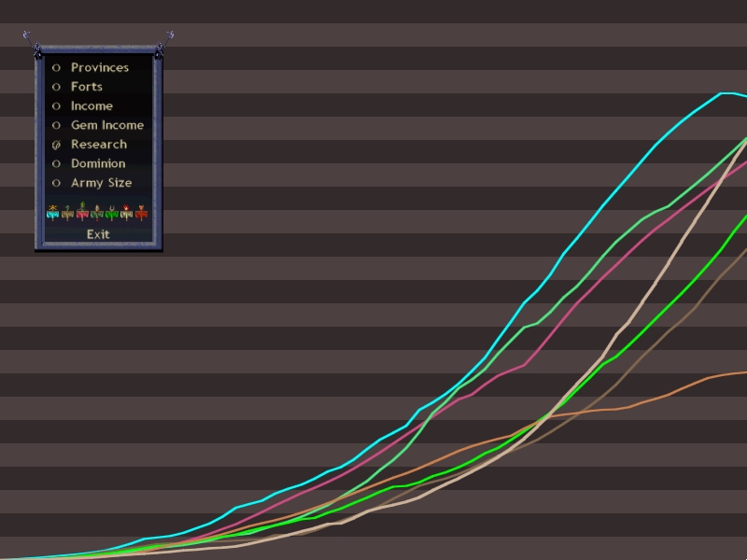Toggle the tan nation flag icon
The width and height of the screenshot is (747, 560).
(67, 213)
